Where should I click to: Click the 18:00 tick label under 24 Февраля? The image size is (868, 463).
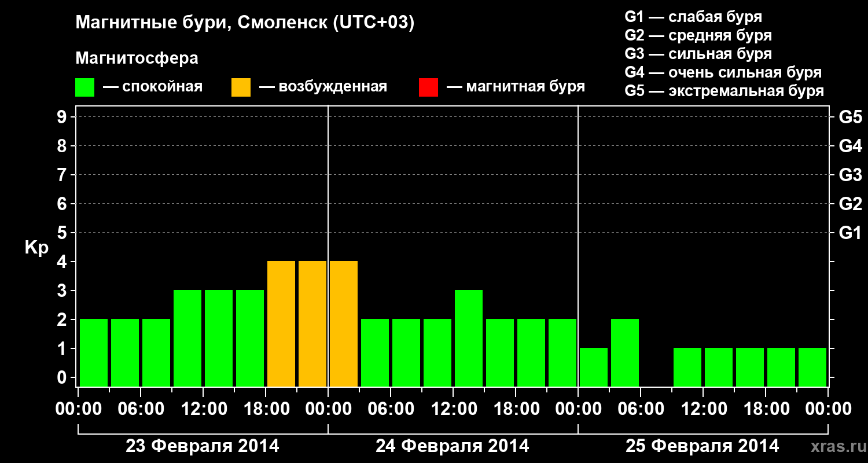[516, 409]
